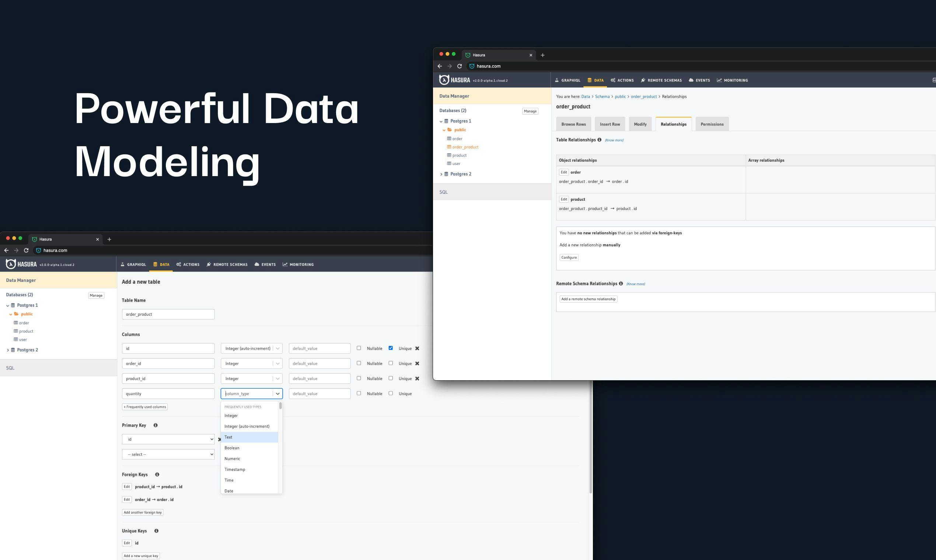Close the Hasura browser tab in the Add-a-new-table window
This screenshot has height=560, width=936.
coord(97,239)
